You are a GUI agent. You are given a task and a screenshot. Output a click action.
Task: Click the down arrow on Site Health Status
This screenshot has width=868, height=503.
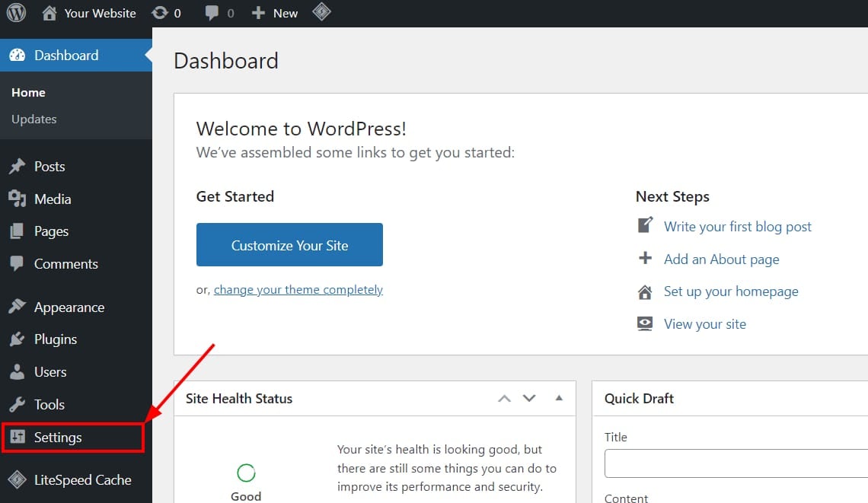(x=529, y=398)
